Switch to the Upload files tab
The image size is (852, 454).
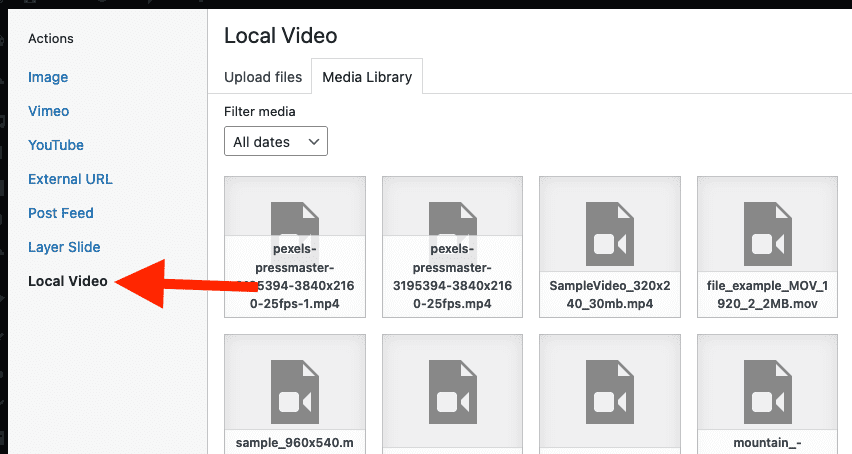tap(263, 77)
